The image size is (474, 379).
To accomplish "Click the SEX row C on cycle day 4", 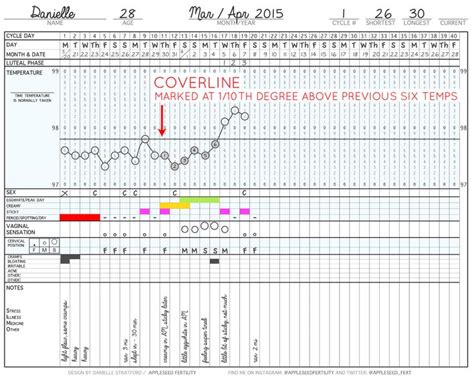I will tap(95, 193).
